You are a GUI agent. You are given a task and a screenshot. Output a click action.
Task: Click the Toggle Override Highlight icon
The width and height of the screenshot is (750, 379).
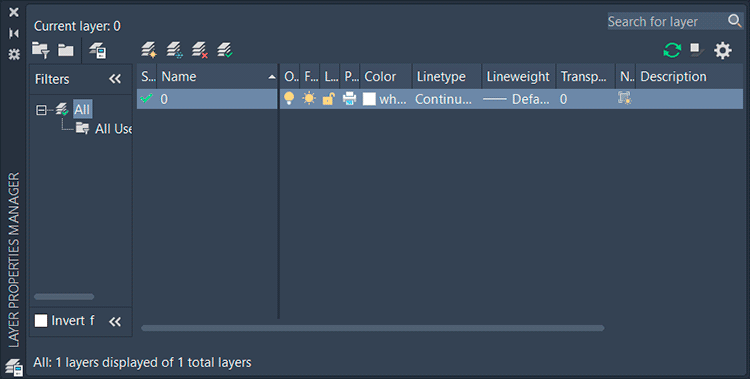point(696,50)
